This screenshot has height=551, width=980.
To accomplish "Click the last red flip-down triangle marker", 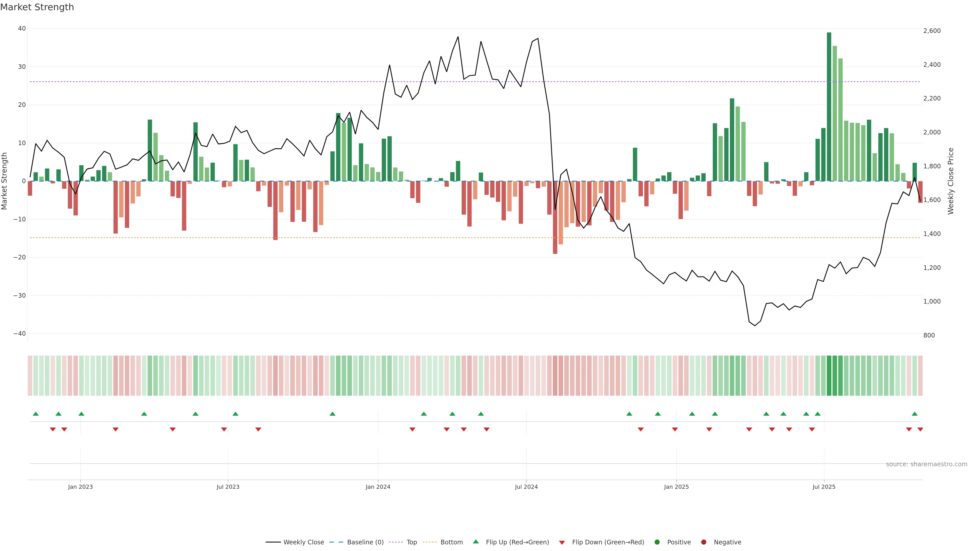I will click(x=920, y=429).
